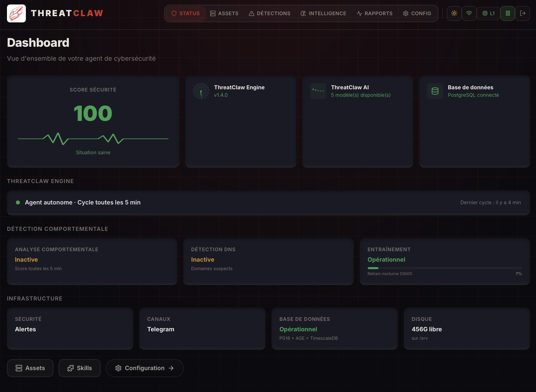Screen dimensions: 536x392
Task: Expand the Infrastructure section header
Action: pos(35,298)
